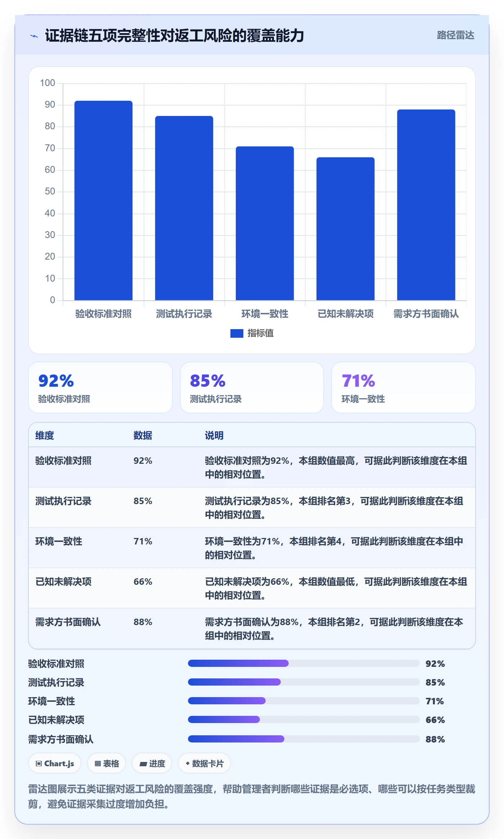Click the 已知未解决项 bar in chart
The width and height of the screenshot is (504, 839).
[x=345, y=229]
